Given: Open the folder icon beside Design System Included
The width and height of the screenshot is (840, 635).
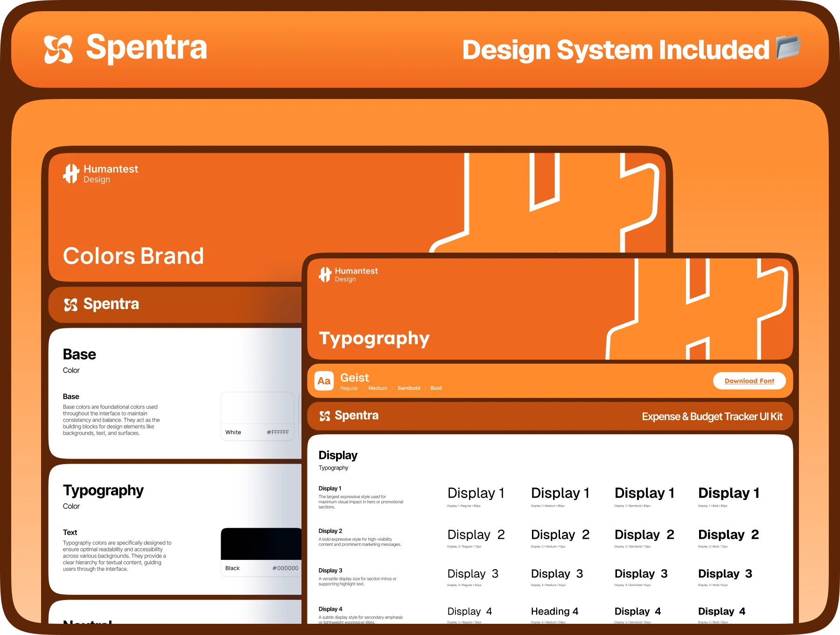Looking at the screenshot, I should (789, 47).
